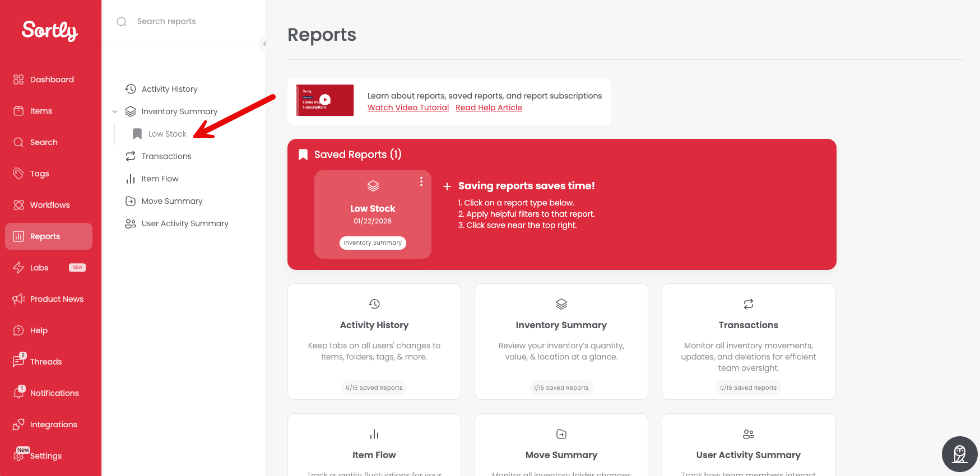Open Settings gear icon in sidebar
The height and width of the screenshot is (476, 980).
(18, 456)
